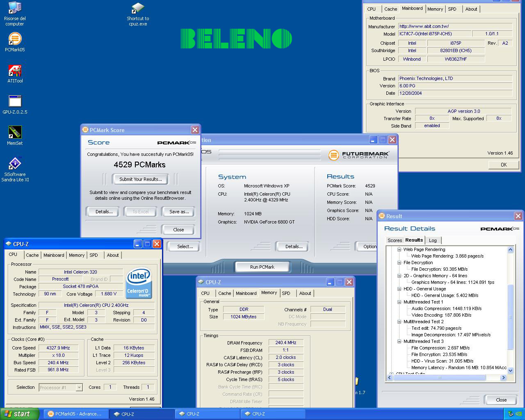Open SPD tab in CPU-Z memory window
Screen dimensions: 525x420
coord(286,293)
